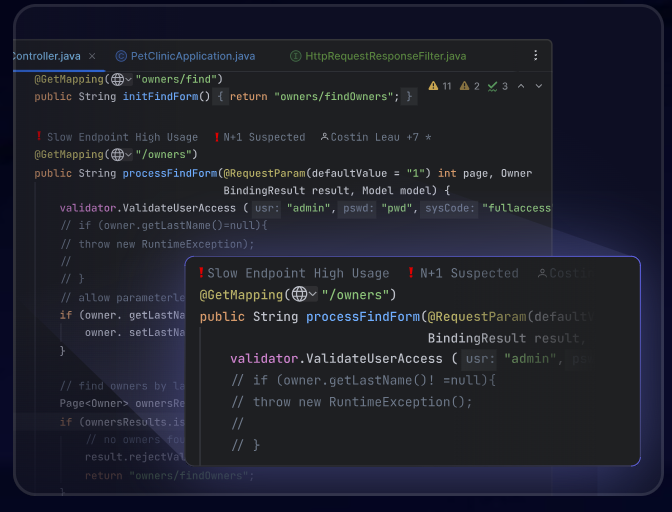Viewport: 672px width, 512px height.
Task: Click the sysCode: parameter hint
Action: coord(450,208)
